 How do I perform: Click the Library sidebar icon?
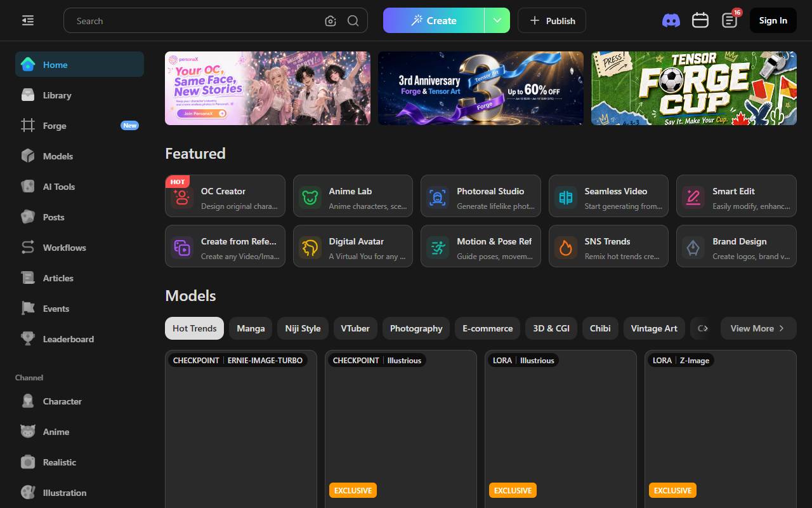tap(28, 95)
